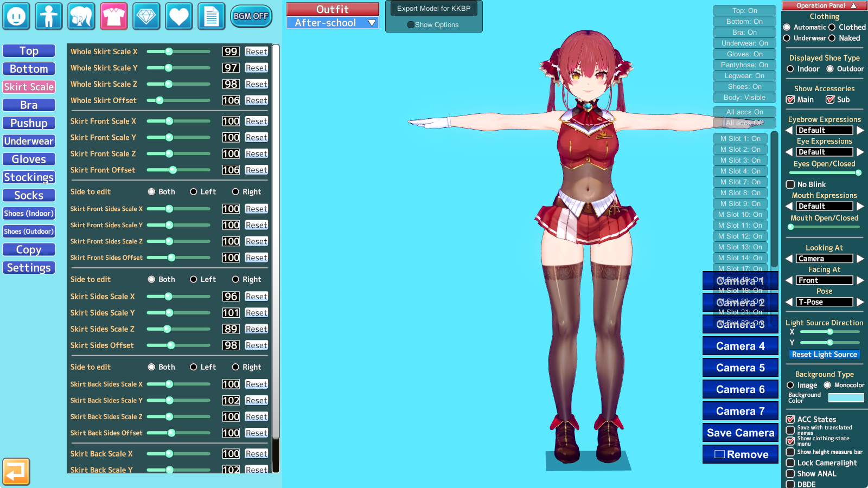Open the document icon settings tab

[x=212, y=16]
